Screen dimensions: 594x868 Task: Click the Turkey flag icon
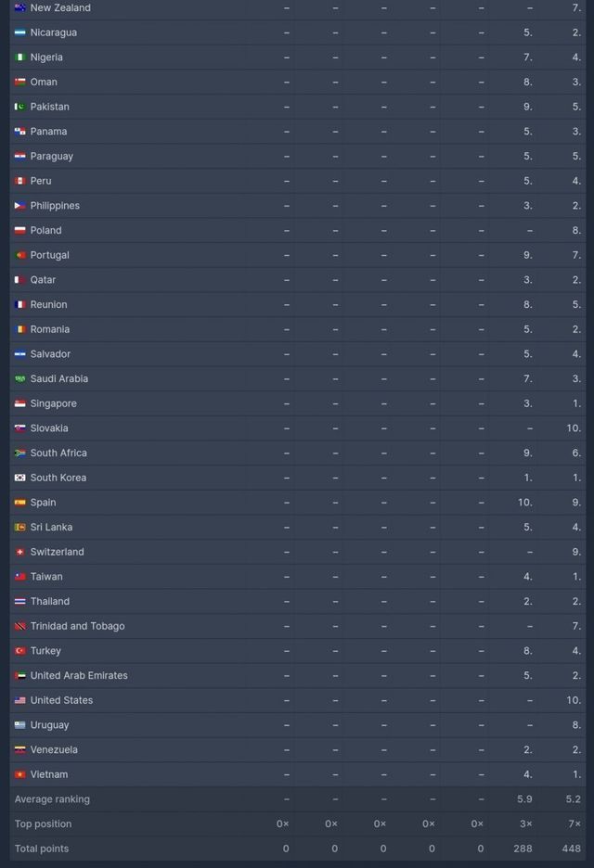[19, 651]
